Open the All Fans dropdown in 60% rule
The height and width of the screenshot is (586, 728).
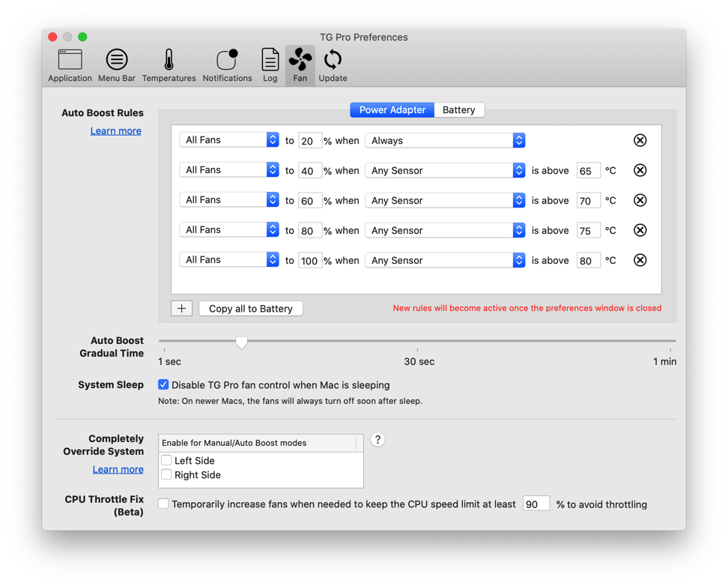229,200
